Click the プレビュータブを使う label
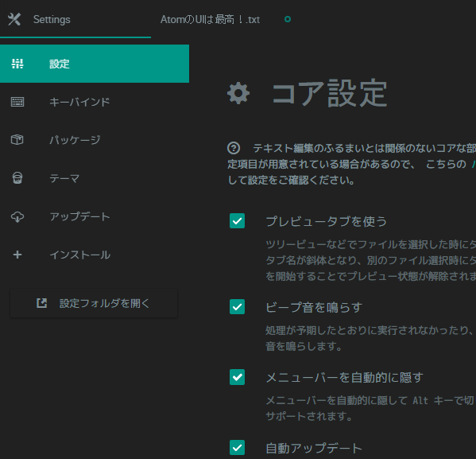This screenshot has height=459, width=476. (x=327, y=221)
